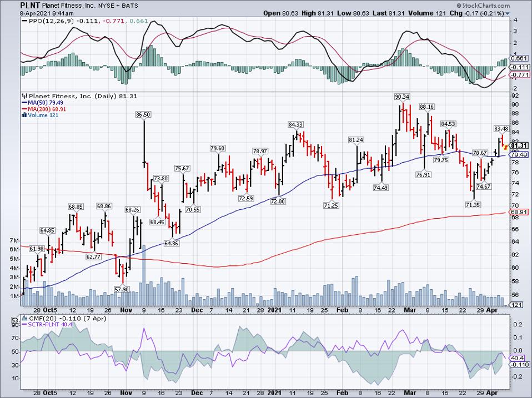532x398 pixels.
Task: Click the price bar icon beside Planet Fitness (Daily)
Action: tap(24, 96)
